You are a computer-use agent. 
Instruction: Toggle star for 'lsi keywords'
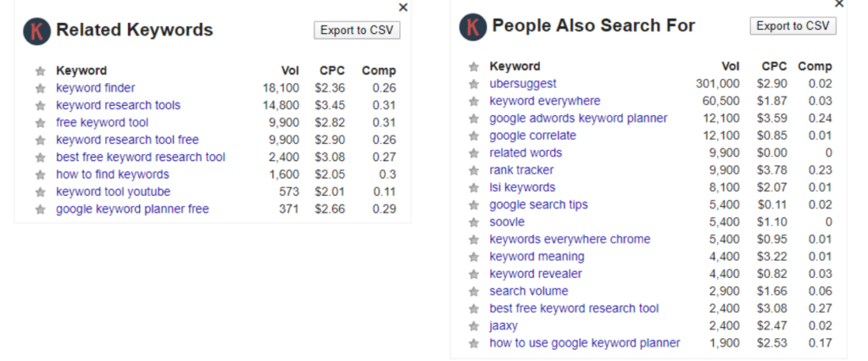tap(473, 187)
